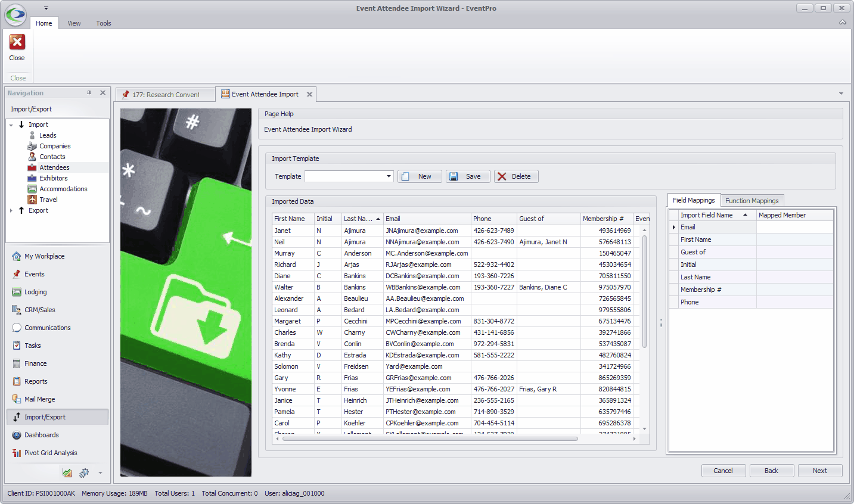854x504 pixels.
Task: Click the chart icon below navigation list
Action: point(67,473)
